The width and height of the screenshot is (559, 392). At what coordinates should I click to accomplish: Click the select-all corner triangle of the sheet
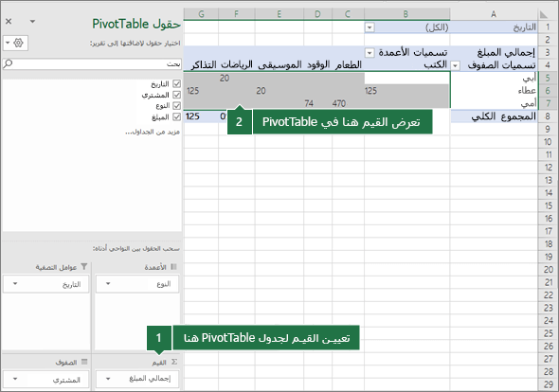point(544,14)
